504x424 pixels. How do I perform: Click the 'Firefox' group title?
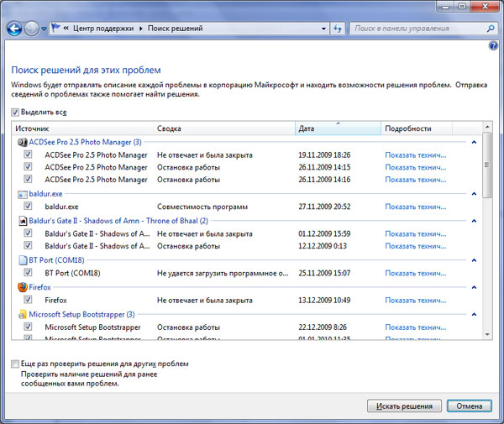tap(39, 287)
